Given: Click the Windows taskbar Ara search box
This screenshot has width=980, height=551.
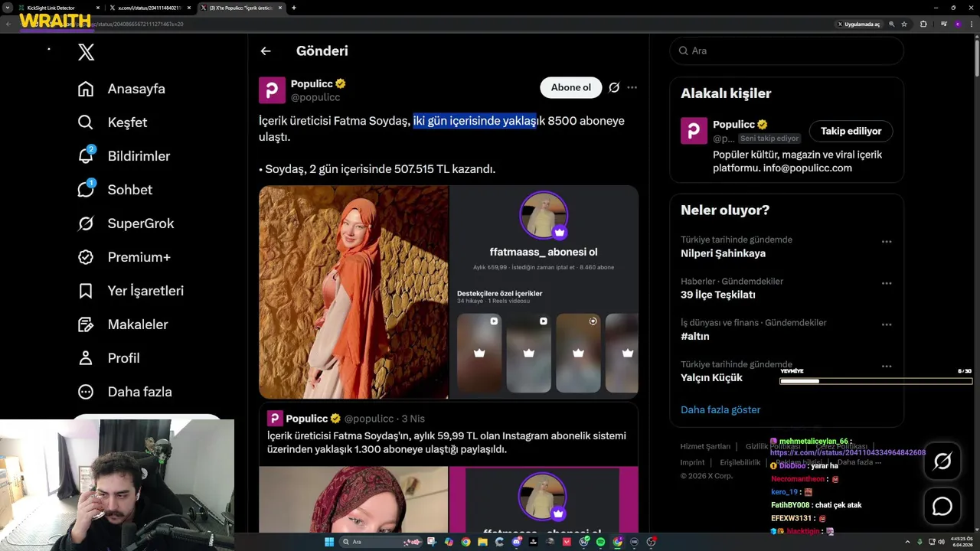Looking at the screenshot, I should pos(381,542).
